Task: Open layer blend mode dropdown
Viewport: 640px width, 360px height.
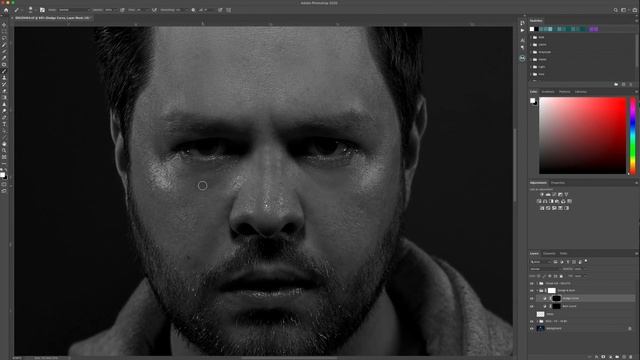Action: 545,269
